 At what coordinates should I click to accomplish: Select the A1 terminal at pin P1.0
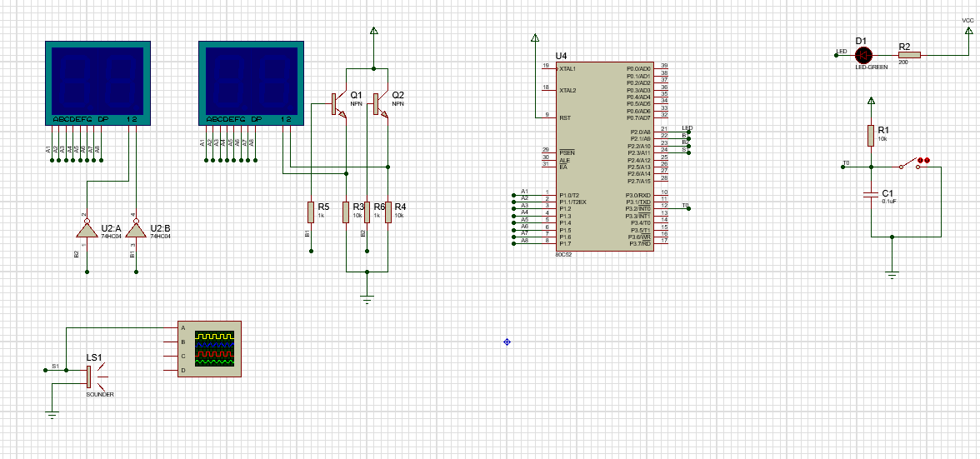pyautogui.click(x=513, y=195)
